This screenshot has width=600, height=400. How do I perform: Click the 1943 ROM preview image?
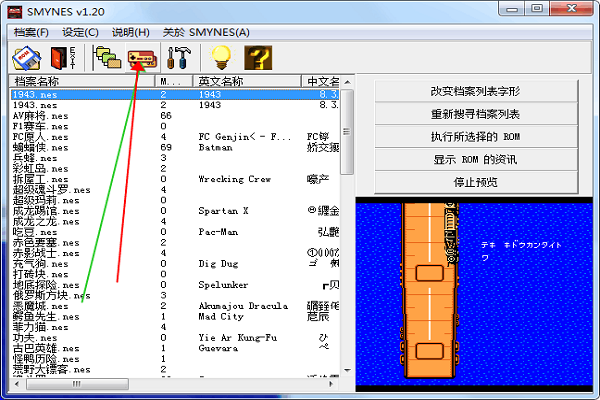474,294
